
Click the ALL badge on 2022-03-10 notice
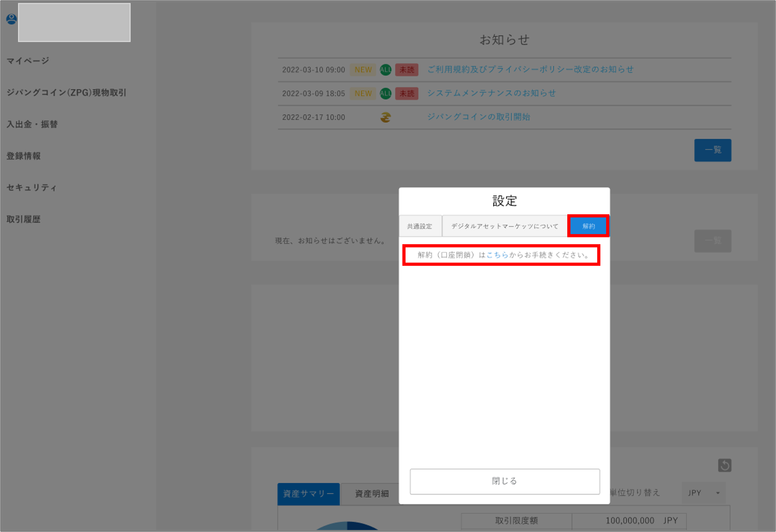(x=385, y=70)
